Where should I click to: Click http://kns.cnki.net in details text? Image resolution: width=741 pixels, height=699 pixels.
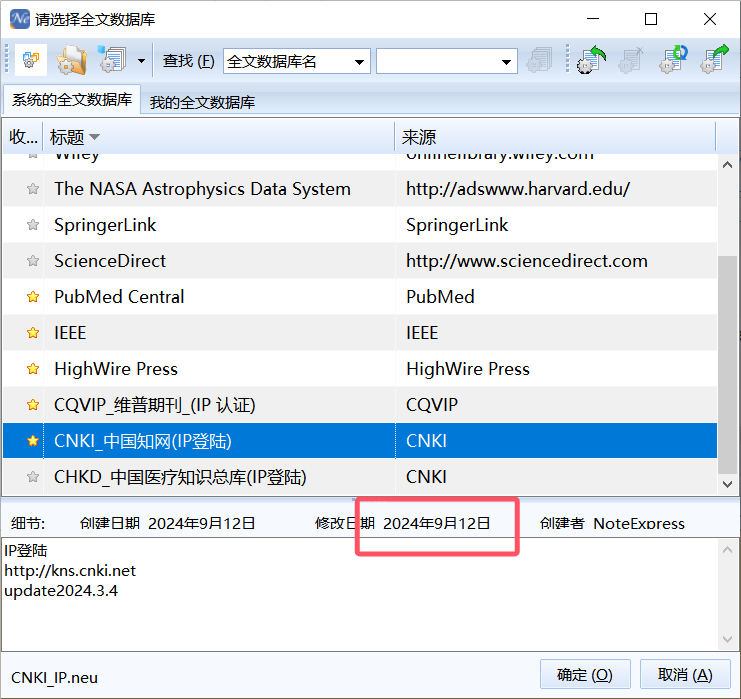[70, 571]
